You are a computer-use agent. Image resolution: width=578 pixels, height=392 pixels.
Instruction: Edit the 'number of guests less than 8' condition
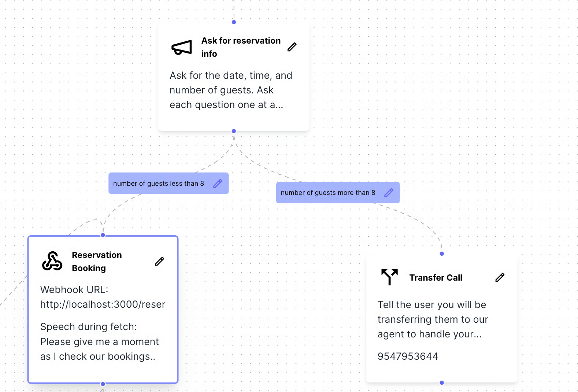[218, 183]
